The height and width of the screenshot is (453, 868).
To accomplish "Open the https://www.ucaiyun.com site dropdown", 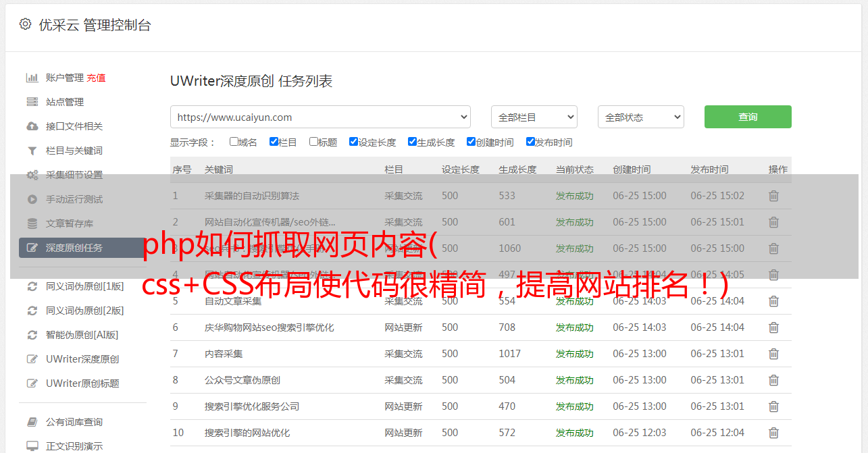I will 320,117.
